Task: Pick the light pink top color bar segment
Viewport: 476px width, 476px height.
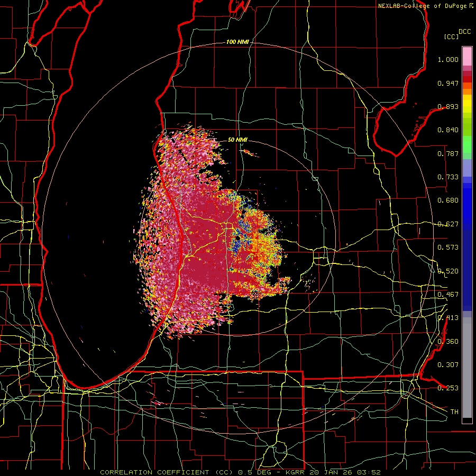Action: pos(467,57)
